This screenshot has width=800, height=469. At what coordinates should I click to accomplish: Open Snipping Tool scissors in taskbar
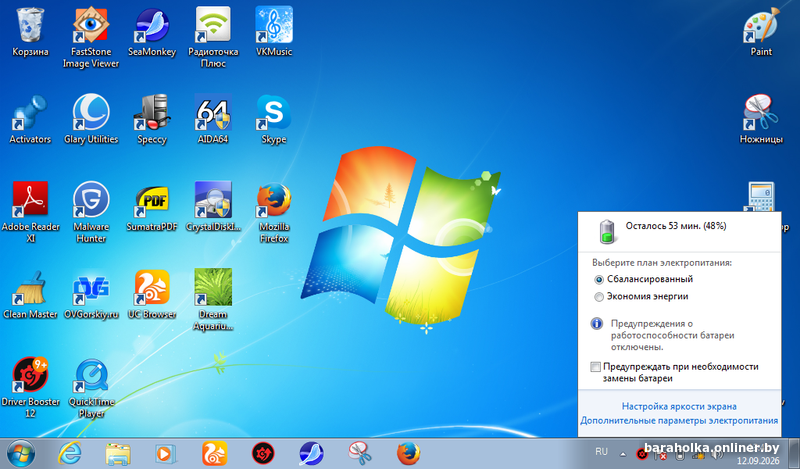360,454
